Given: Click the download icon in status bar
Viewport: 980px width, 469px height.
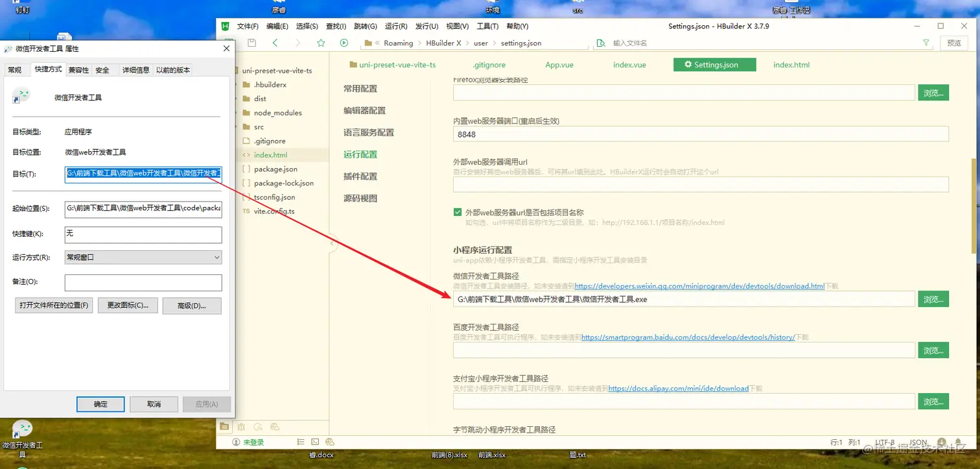Looking at the screenshot, I should pyautogui.click(x=940, y=442).
